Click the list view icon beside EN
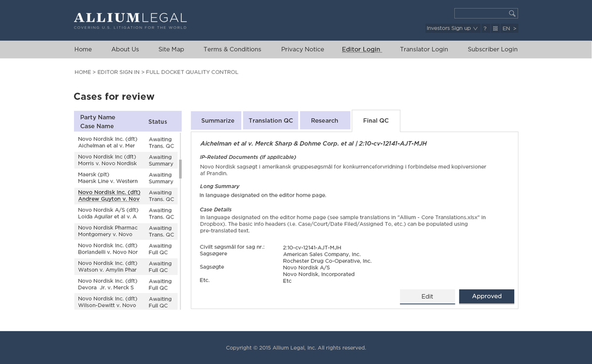Viewport: 592px width, 364px height. pyautogui.click(x=495, y=29)
